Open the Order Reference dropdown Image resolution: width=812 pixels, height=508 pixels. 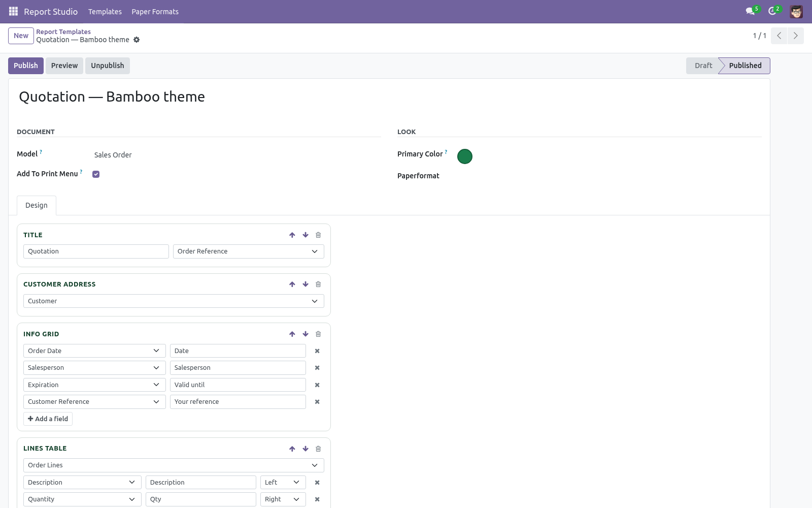[x=249, y=251]
